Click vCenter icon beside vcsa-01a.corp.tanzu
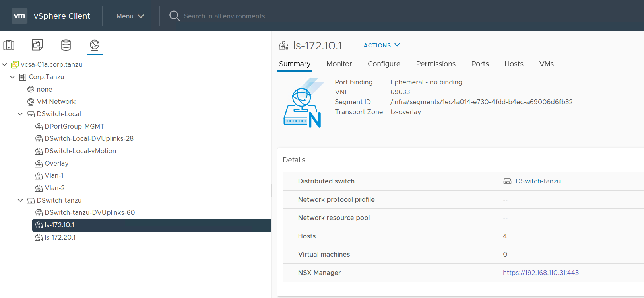Image resolution: width=644 pixels, height=298 pixels. tap(15, 64)
